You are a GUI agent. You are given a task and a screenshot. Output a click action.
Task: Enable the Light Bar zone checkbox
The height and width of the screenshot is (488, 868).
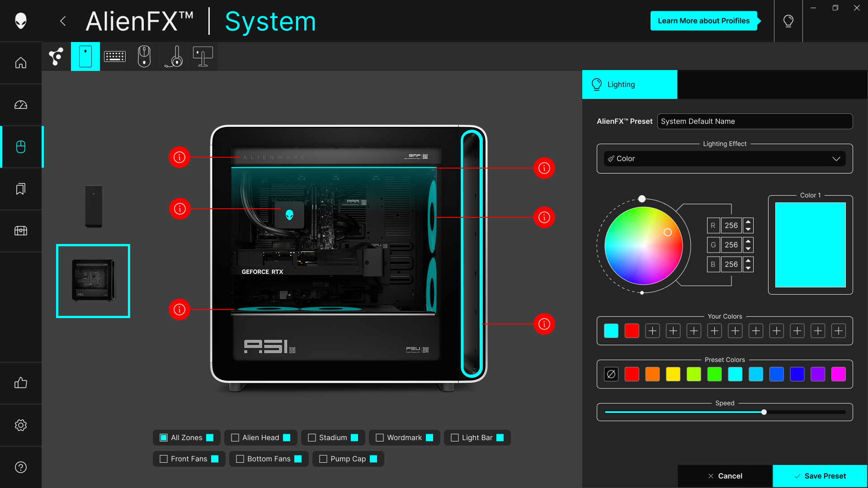tap(455, 437)
